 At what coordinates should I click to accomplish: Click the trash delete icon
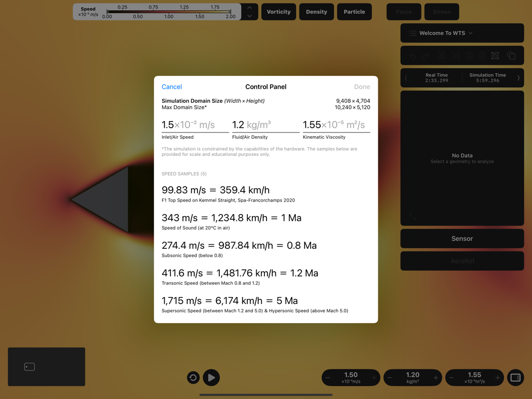tap(482, 56)
